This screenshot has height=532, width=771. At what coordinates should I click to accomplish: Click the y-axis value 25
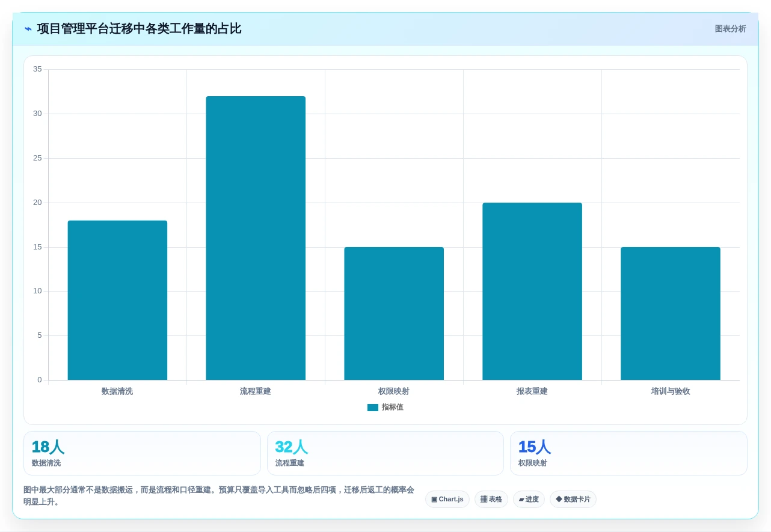pyautogui.click(x=37, y=158)
